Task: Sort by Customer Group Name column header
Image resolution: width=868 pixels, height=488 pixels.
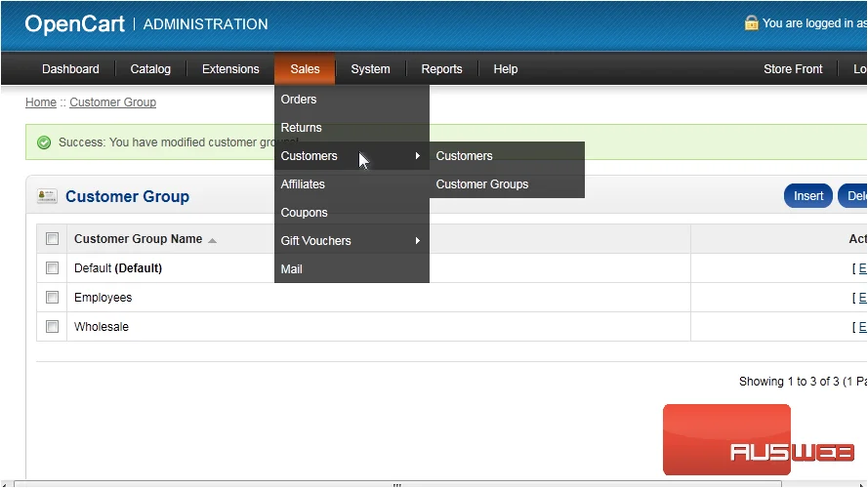Action: pos(138,239)
